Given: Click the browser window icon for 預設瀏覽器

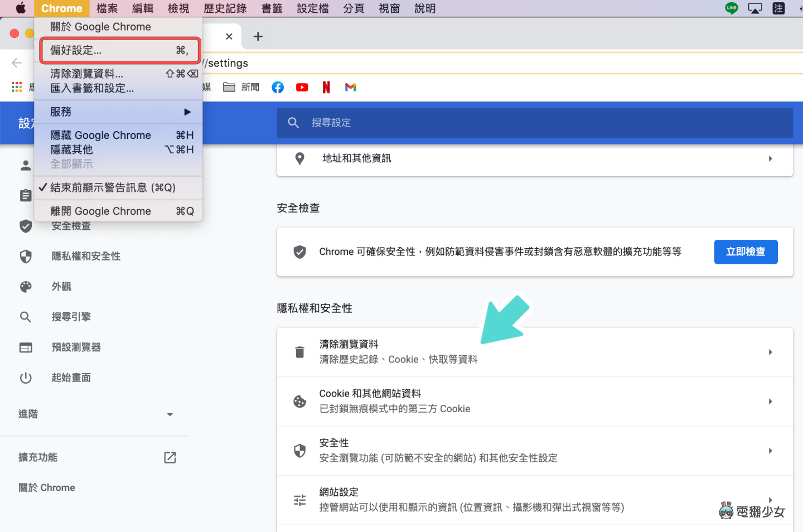Looking at the screenshot, I should tap(26, 347).
